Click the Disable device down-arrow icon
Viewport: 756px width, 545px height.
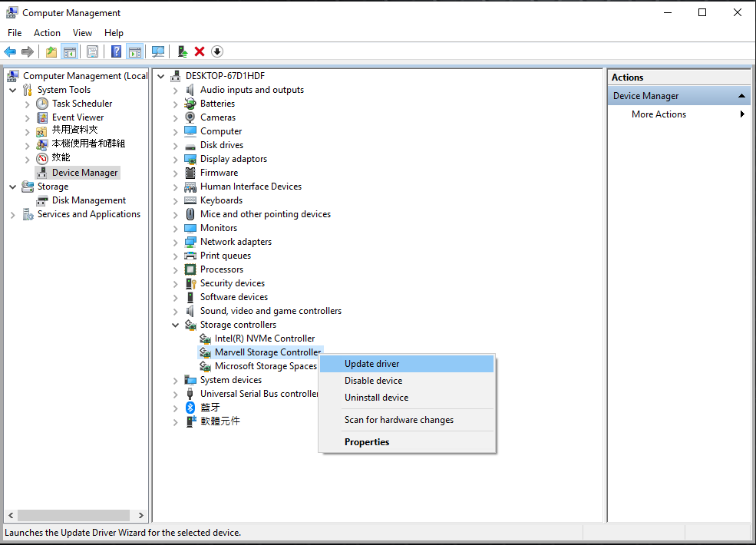(x=217, y=51)
